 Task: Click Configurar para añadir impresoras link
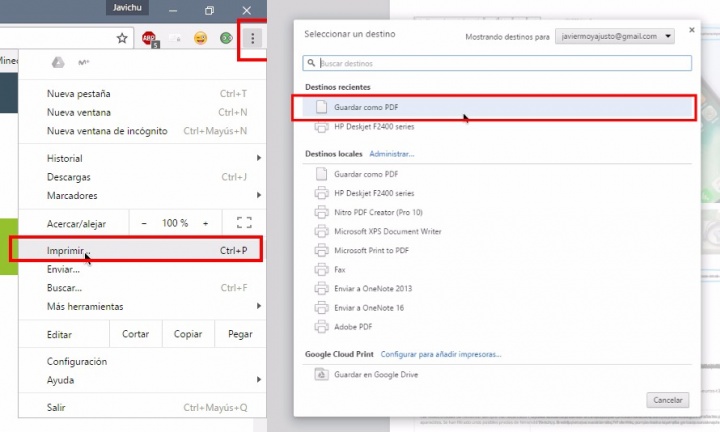441,354
